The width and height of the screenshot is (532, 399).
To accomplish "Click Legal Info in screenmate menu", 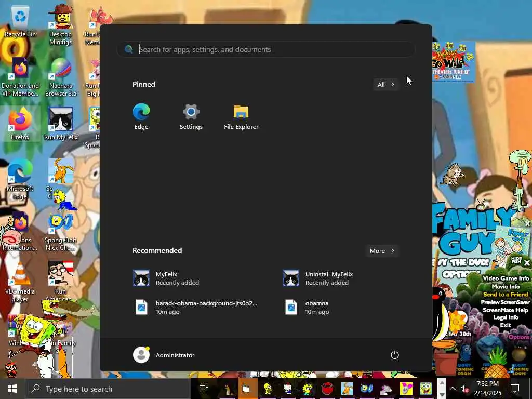I will coord(506,317).
